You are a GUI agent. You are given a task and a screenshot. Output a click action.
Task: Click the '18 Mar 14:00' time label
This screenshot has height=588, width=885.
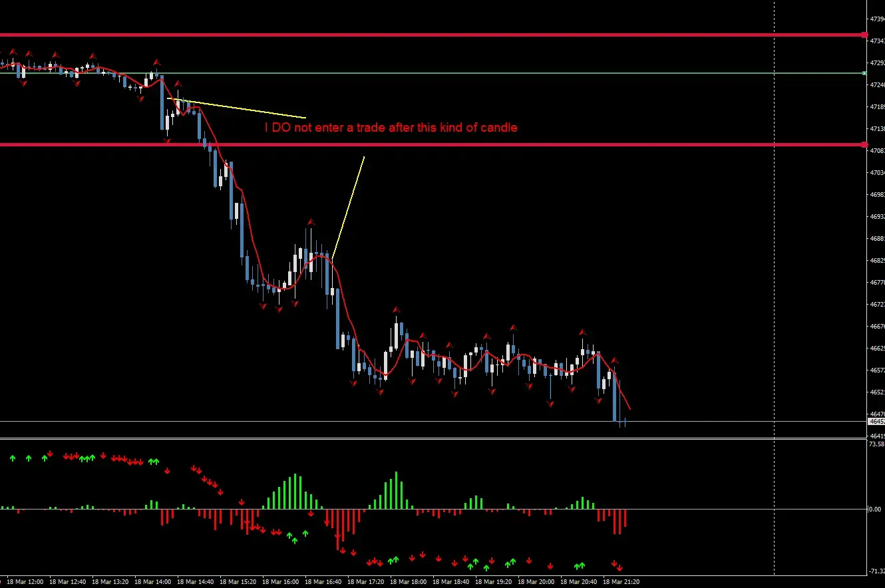click(154, 581)
